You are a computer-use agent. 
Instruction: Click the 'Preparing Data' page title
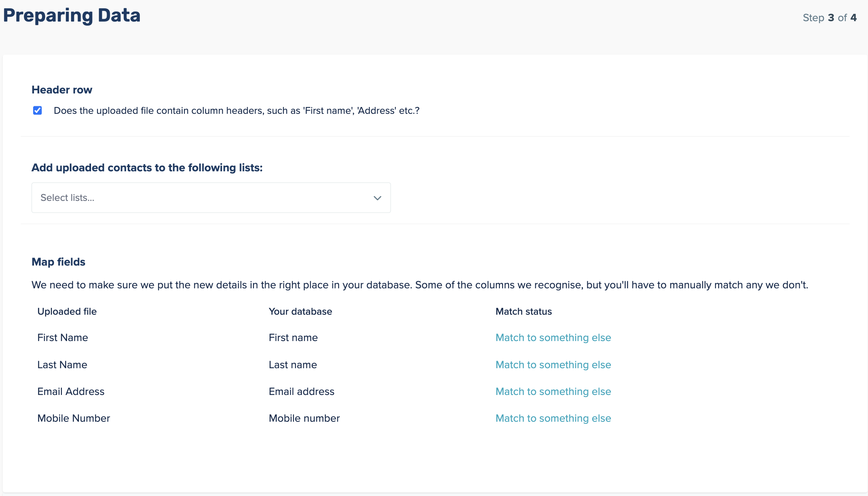72,16
